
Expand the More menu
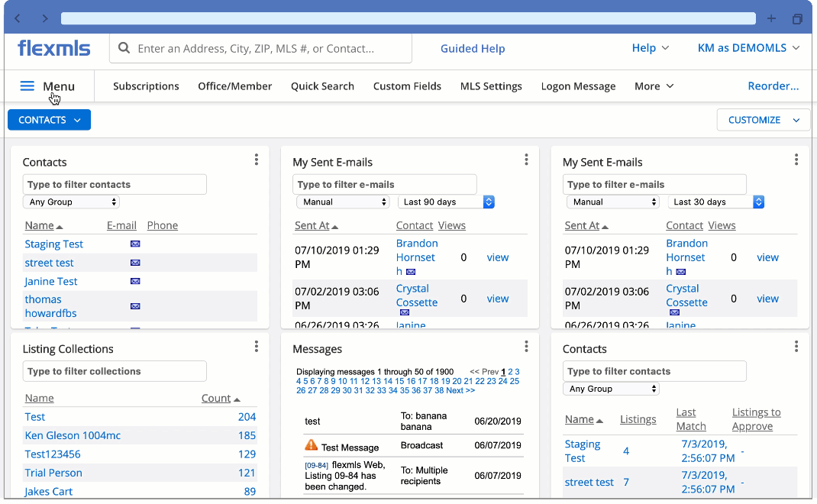click(654, 86)
